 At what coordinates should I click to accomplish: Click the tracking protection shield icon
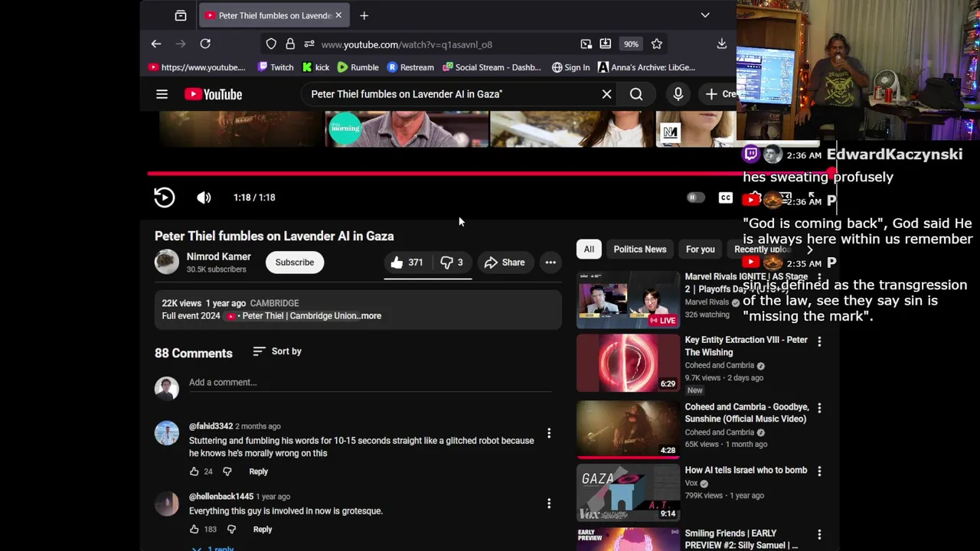pyautogui.click(x=271, y=44)
